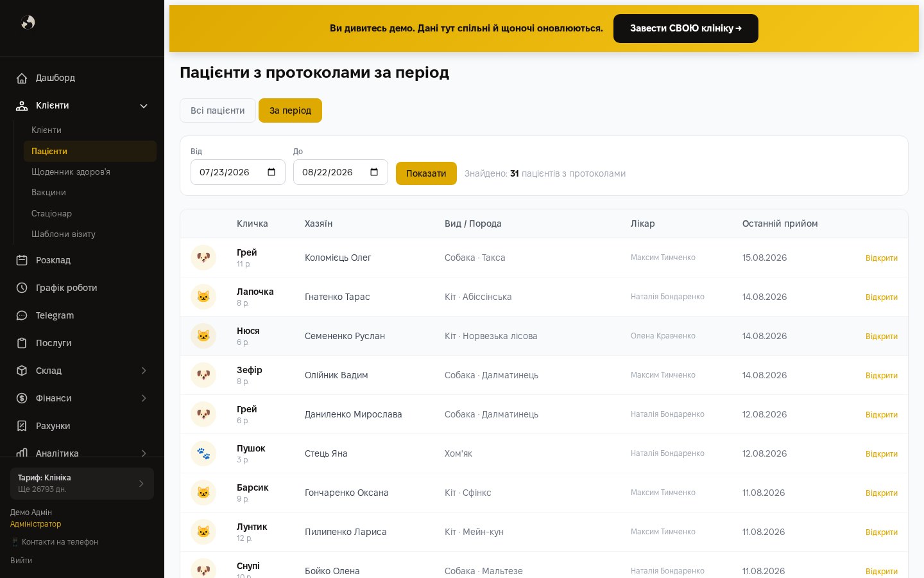The height and width of the screenshot is (578, 924).
Task: Click Завести СВОЮ клініку button
Action: click(x=686, y=28)
